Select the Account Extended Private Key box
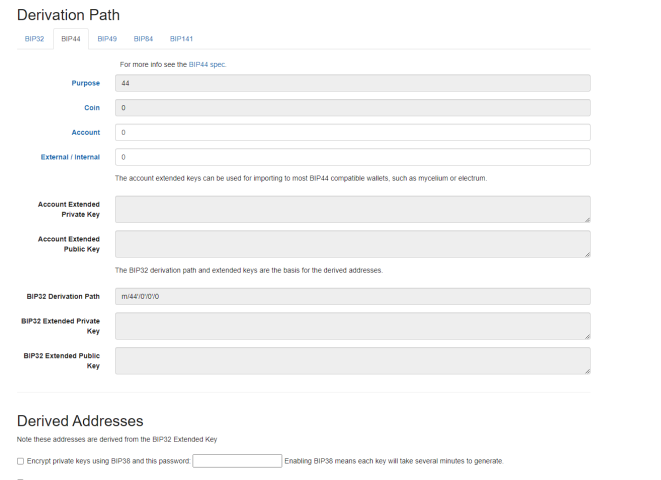Screen dimensions: 661x480 tap(353, 209)
